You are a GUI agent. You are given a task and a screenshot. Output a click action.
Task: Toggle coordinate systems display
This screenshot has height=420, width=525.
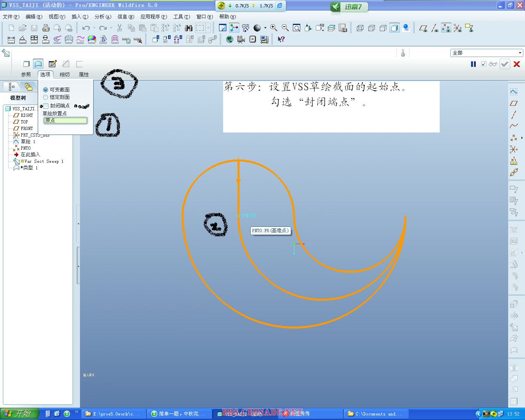(x=458, y=28)
